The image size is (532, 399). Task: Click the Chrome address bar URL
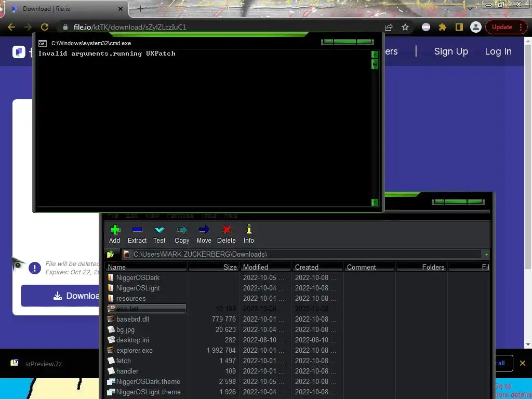click(130, 27)
